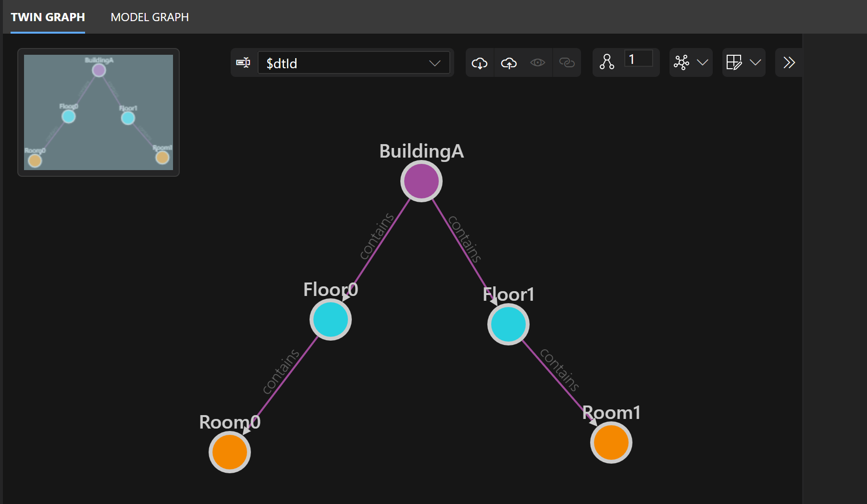The height and width of the screenshot is (504, 867).
Task: Switch between query modes with the leftmost toolbar toggle
Action: pyautogui.click(x=243, y=62)
